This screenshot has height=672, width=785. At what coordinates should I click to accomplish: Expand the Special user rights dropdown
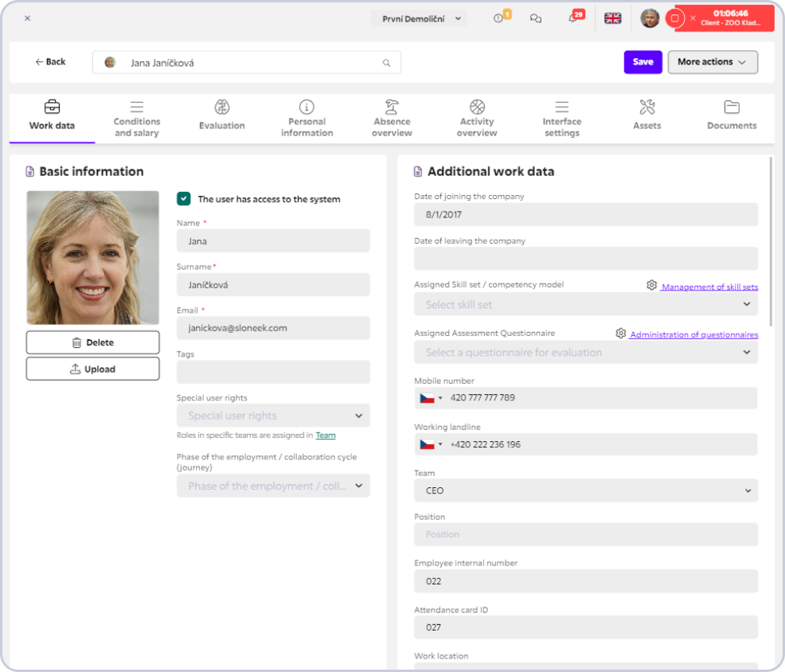coord(273,416)
